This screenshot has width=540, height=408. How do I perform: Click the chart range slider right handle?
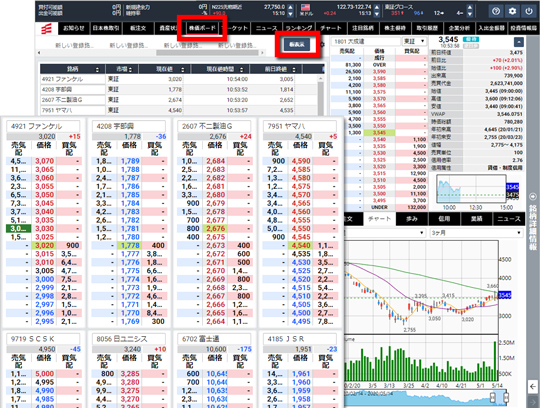pos(506,397)
